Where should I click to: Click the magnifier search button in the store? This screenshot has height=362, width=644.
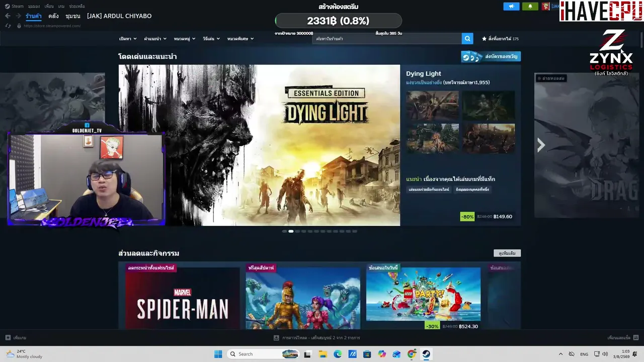pos(467,39)
